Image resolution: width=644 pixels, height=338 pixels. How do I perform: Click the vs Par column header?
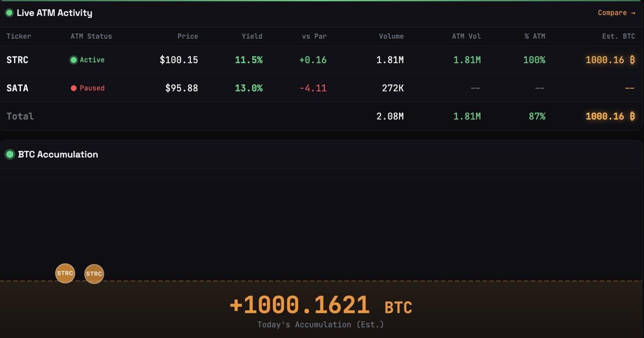314,36
